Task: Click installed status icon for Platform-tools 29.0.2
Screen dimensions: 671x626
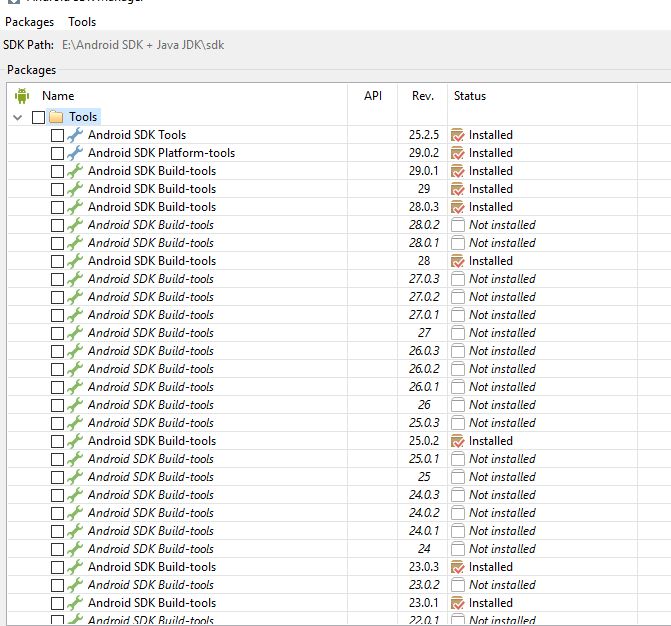Action: coord(458,153)
